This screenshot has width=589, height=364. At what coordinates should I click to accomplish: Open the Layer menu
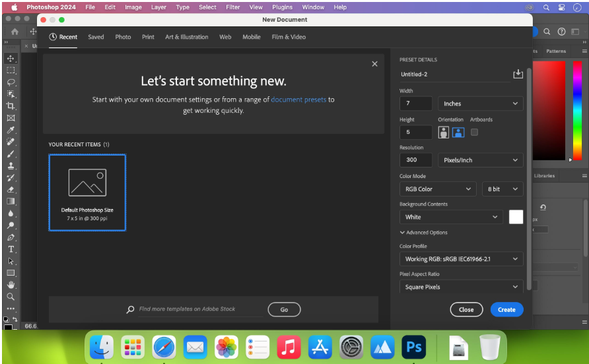(x=158, y=7)
